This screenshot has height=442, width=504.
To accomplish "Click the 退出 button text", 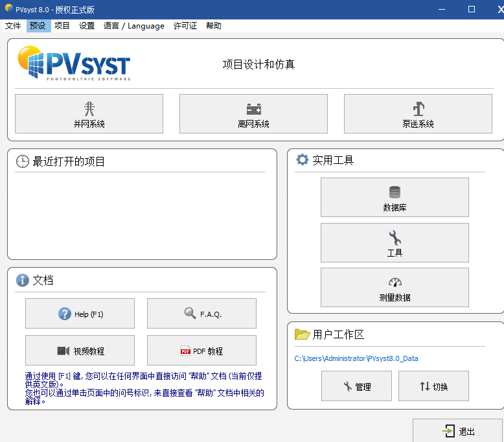I will [x=466, y=432].
